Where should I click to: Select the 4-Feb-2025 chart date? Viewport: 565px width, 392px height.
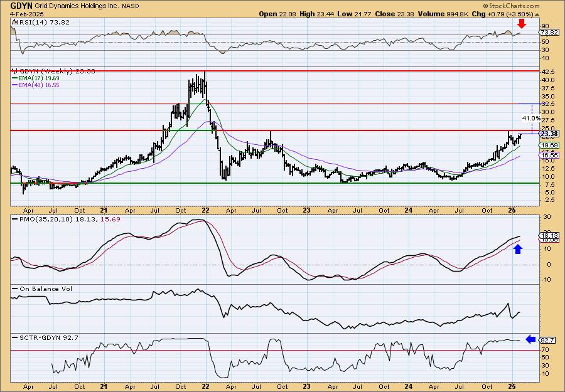coord(26,14)
